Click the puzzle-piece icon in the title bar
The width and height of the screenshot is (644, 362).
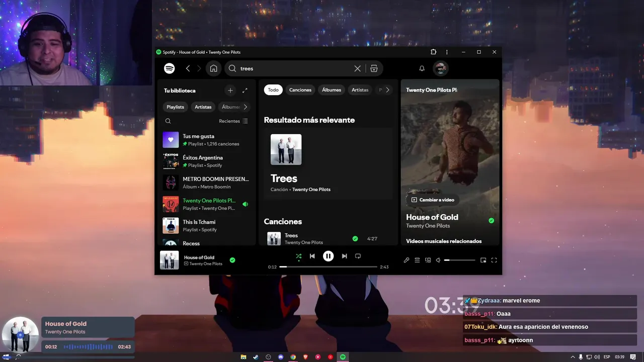point(434,52)
